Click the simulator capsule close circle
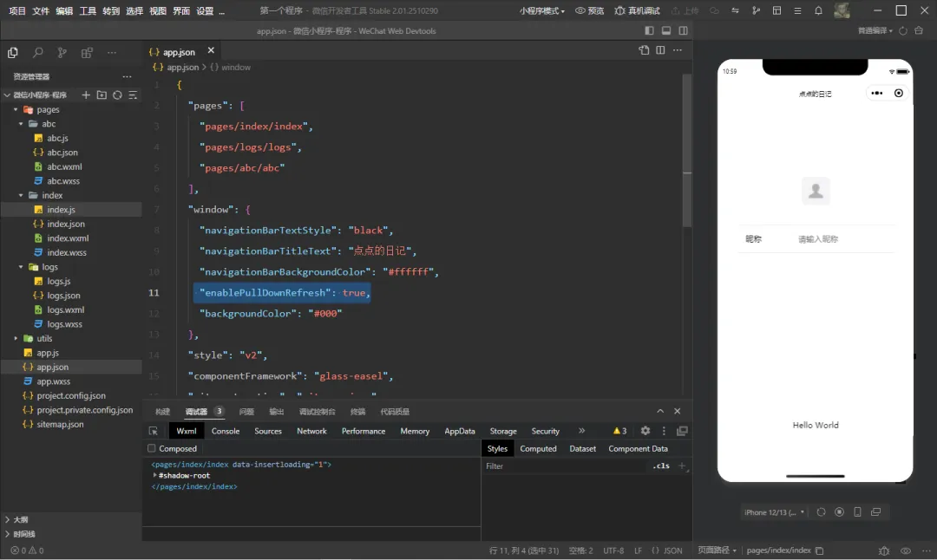 898,93
